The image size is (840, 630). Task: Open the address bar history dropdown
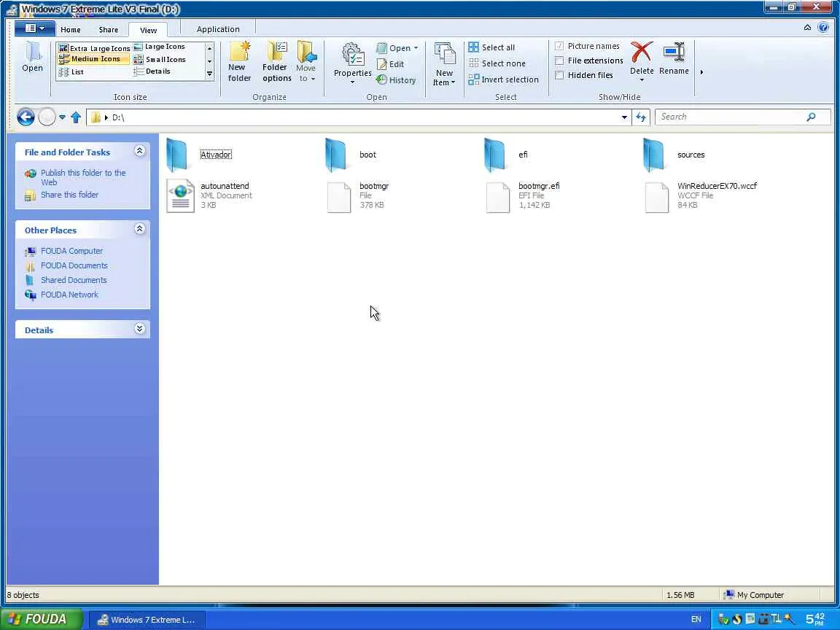tap(624, 117)
